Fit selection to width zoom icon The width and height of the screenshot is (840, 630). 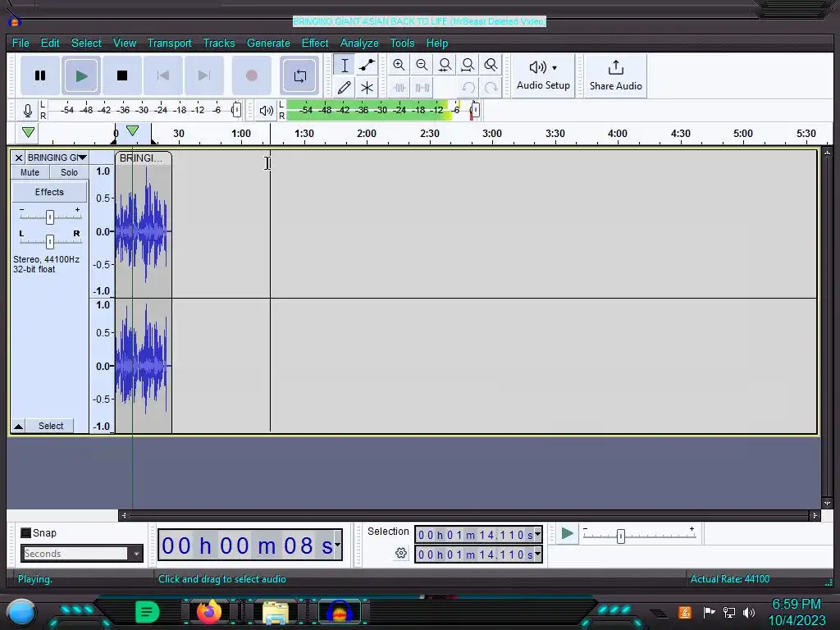(x=445, y=66)
